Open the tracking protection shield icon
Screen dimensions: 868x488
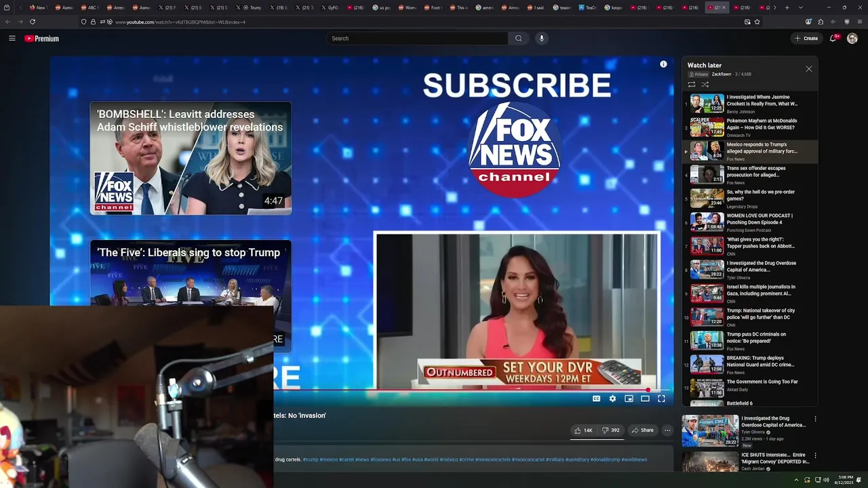[x=84, y=22]
